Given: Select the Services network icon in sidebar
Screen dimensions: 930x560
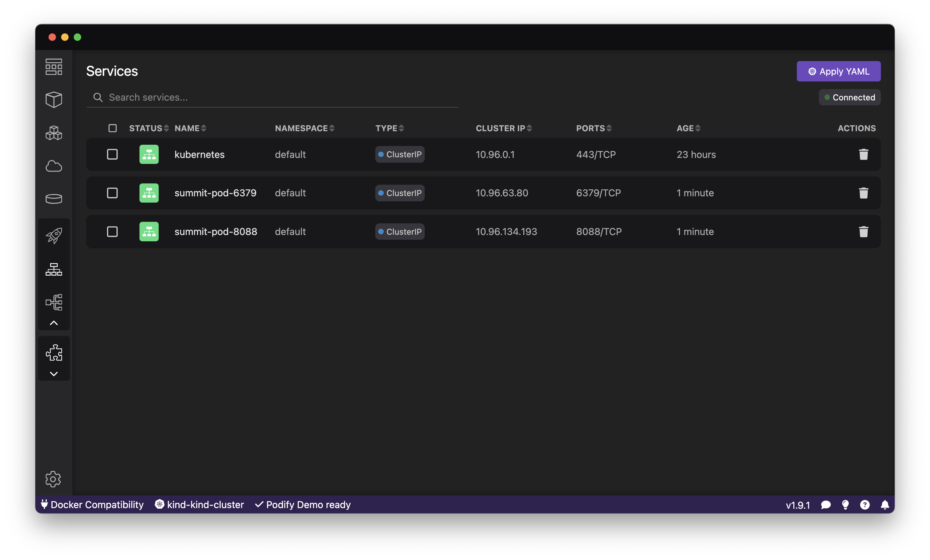Looking at the screenshot, I should coord(54,269).
